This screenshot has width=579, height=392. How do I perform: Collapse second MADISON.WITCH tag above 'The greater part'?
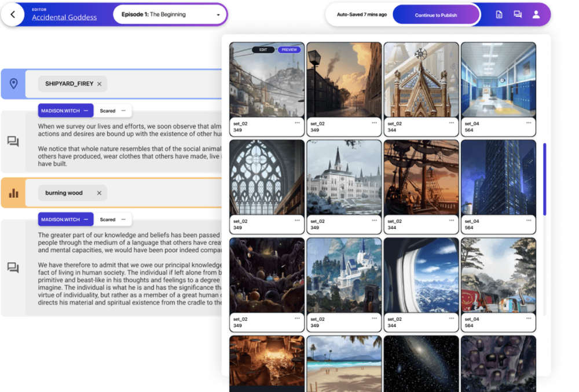[x=86, y=219]
